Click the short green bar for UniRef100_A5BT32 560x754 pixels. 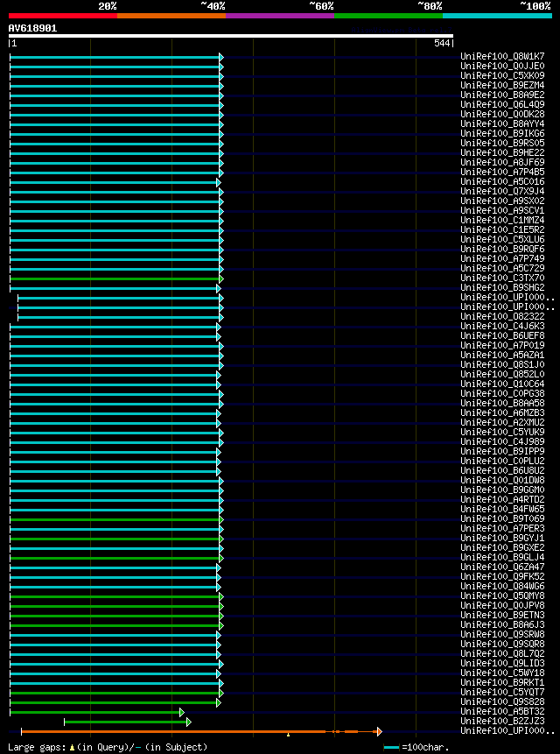(95, 712)
